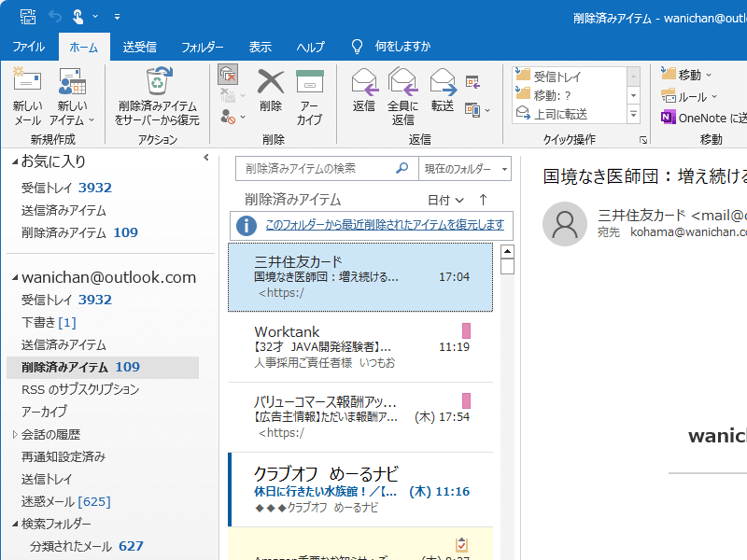This screenshot has width=747, height=560.
Task: Open the New Items (新しいアイテム) button
Action: click(72, 97)
